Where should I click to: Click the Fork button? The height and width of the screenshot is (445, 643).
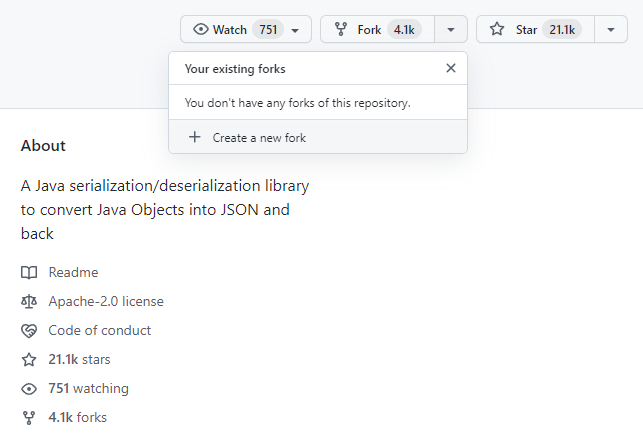(x=377, y=29)
